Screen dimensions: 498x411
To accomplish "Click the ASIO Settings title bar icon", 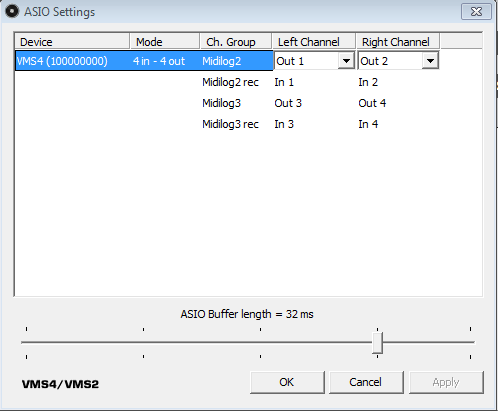I will point(12,11).
